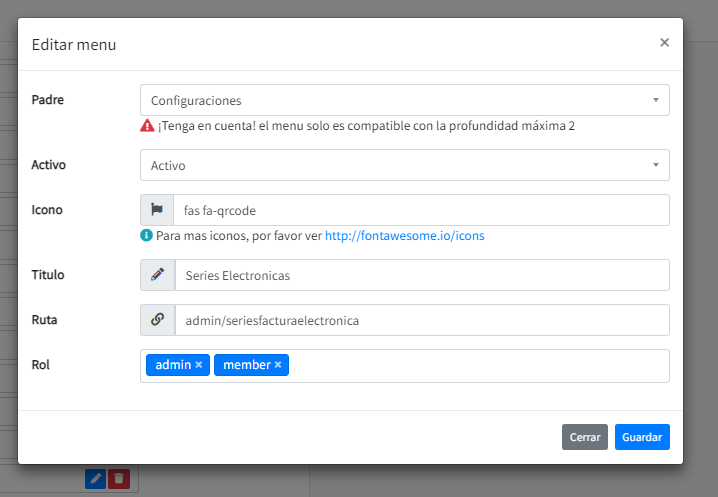This screenshot has width=718, height=497.
Task: Remove the admin role tag
Action: click(199, 365)
